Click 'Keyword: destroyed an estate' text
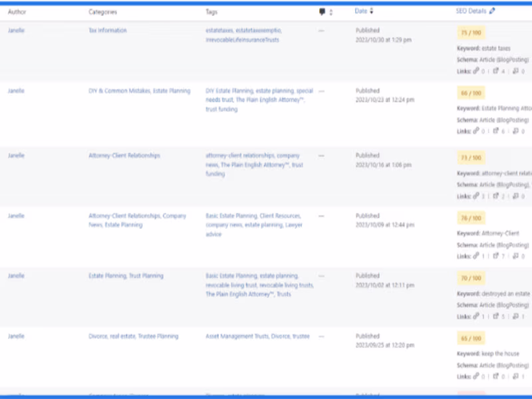532x399 pixels. [x=493, y=293]
